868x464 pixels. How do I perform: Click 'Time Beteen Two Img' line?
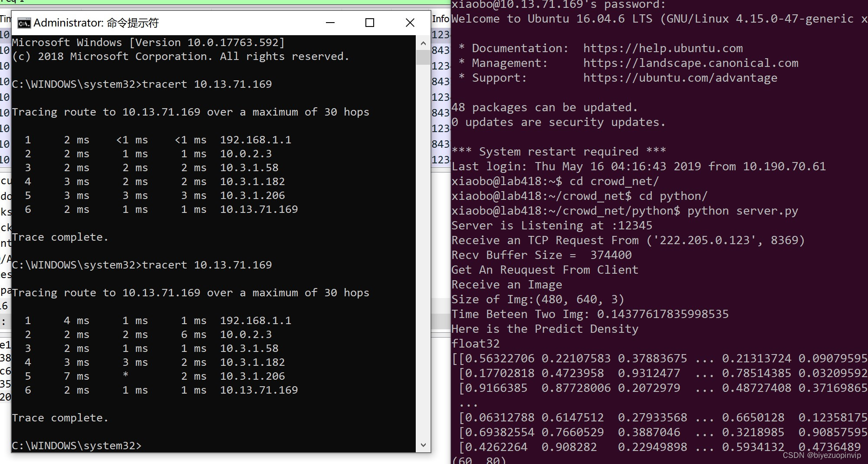point(590,314)
